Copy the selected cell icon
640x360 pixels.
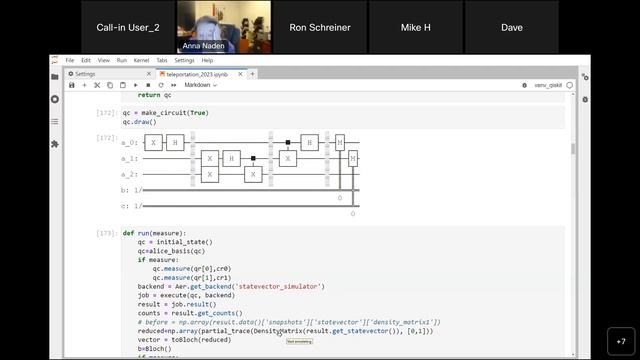click(x=110, y=85)
